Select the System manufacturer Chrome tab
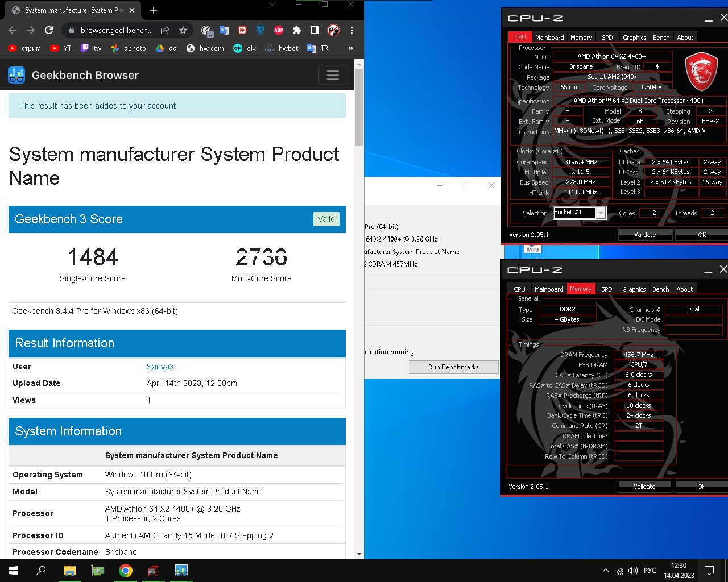 tap(74, 10)
